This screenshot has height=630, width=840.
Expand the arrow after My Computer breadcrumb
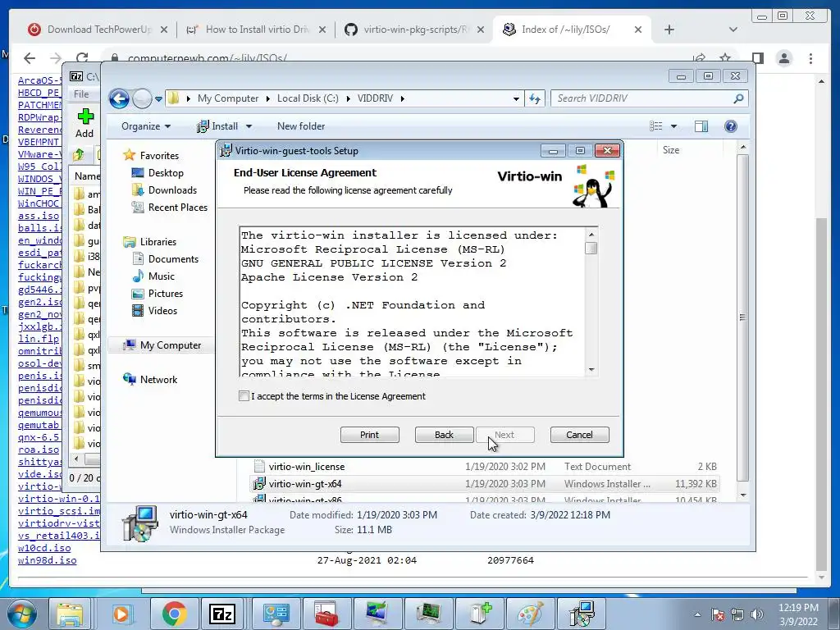point(268,98)
